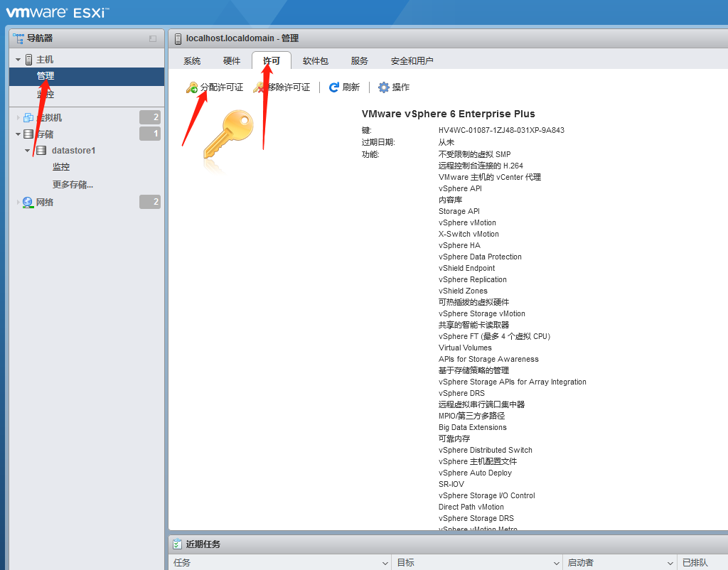The height and width of the screenshot is (570, 728).
Task: Click the recent tasks clipboard icon
Action: click(x=177, y=544)
